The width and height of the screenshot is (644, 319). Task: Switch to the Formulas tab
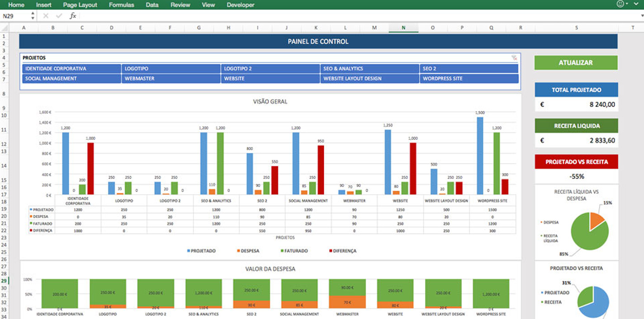(122, 5)
